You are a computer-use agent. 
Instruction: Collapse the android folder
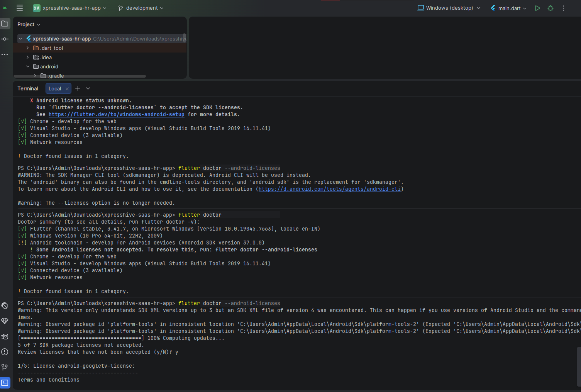[28, 66]
